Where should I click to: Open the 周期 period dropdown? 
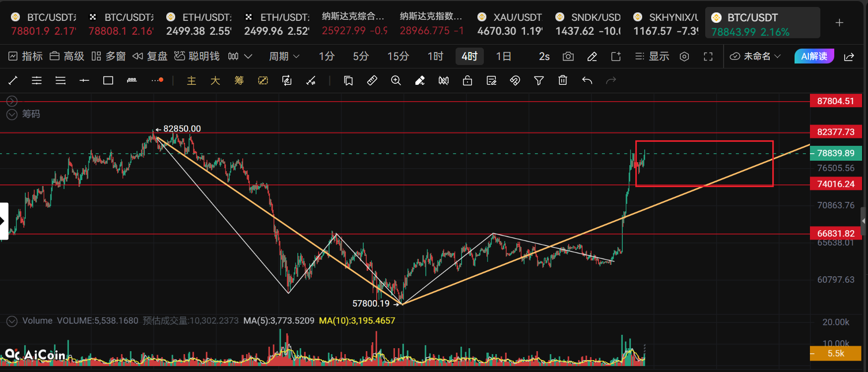click(x=284, y=57)
